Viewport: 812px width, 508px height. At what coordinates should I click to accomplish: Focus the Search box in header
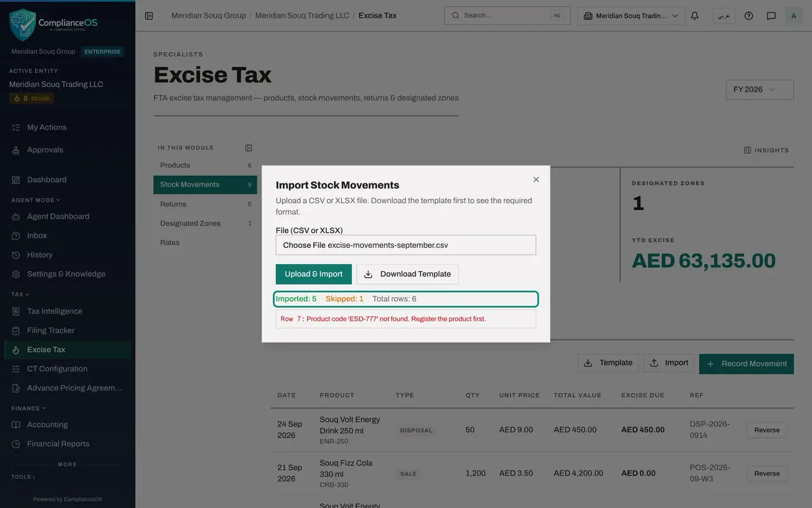click(x=507, y=16)
